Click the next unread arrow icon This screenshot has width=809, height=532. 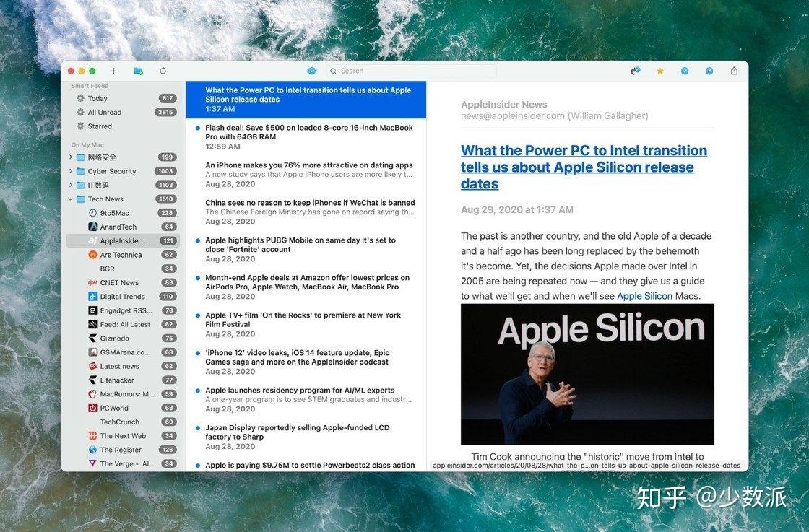(x=635, y=71)
